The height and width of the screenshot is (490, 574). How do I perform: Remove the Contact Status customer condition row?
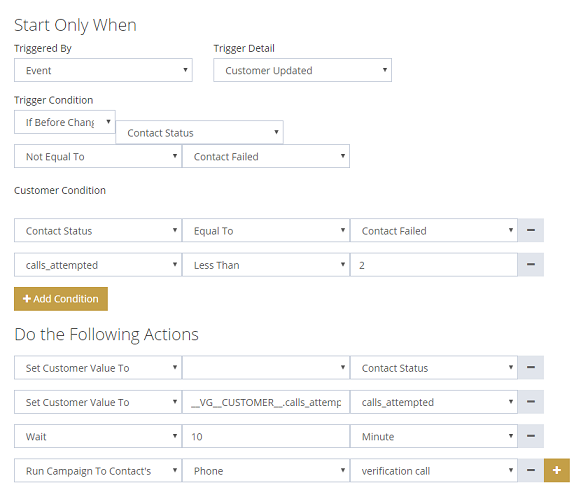[x=530, y=230]
